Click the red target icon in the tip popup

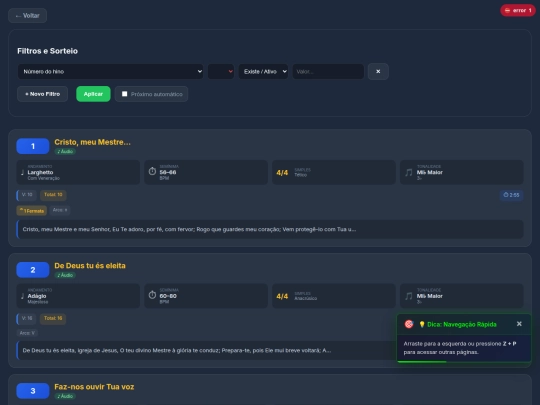pyautogui.click(x=409, y=324)
